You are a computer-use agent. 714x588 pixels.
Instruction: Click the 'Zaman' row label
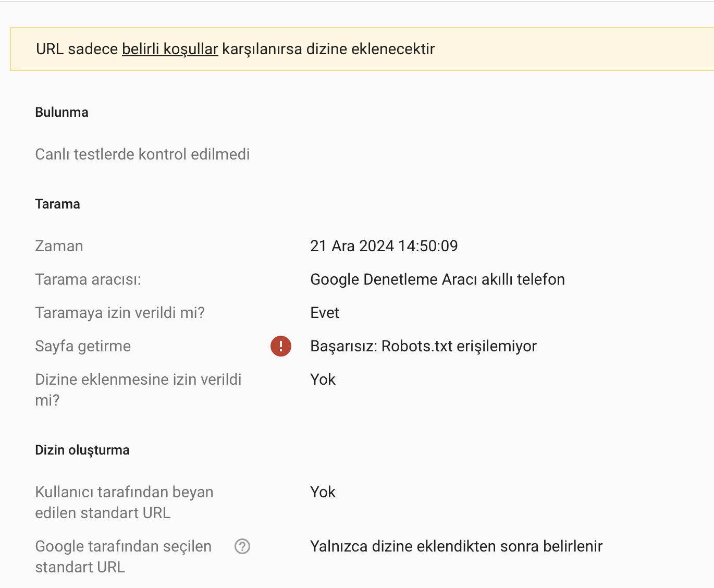(x=59, y=246)
